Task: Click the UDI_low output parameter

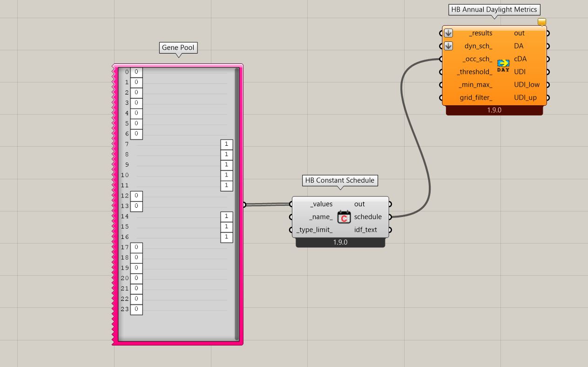Action: (527, 85)
